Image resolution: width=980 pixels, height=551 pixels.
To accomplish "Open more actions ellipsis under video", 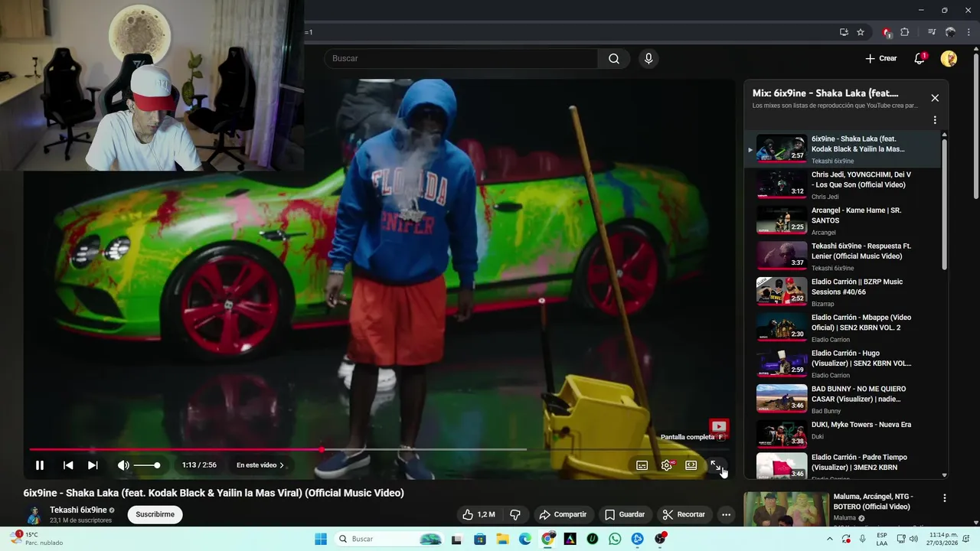I will tap(726, 514).
